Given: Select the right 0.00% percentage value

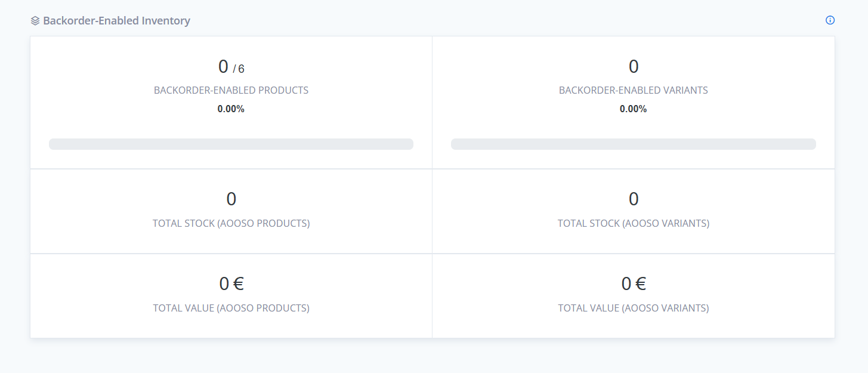Looking at the screenshot, I should pos(633,109).
